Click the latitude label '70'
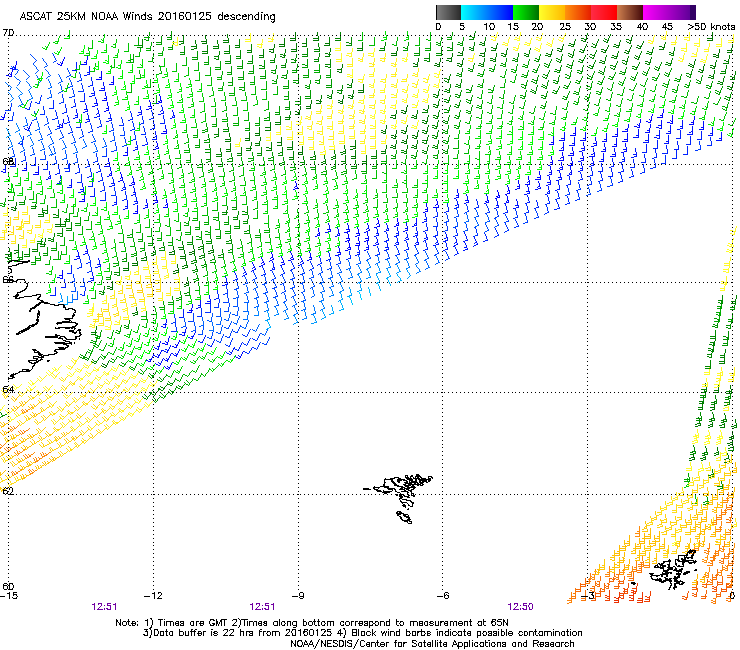 [x=8, y=33]
